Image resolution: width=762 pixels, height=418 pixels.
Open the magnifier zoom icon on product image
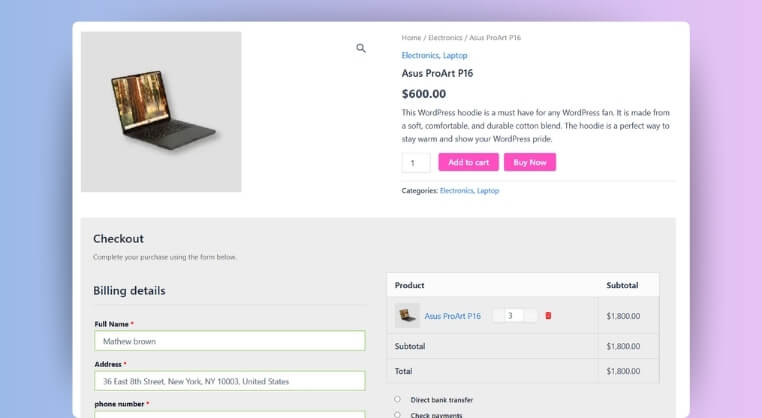361,48
